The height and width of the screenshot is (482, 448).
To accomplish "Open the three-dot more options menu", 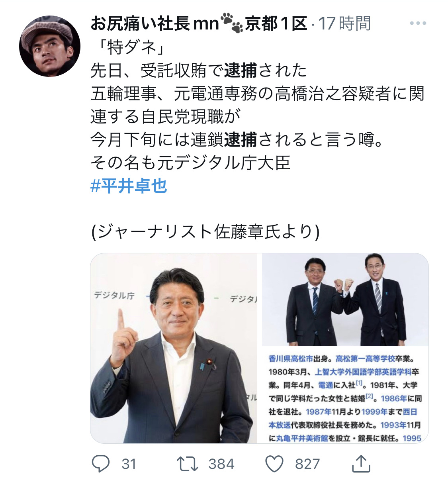I will (418, 24).
